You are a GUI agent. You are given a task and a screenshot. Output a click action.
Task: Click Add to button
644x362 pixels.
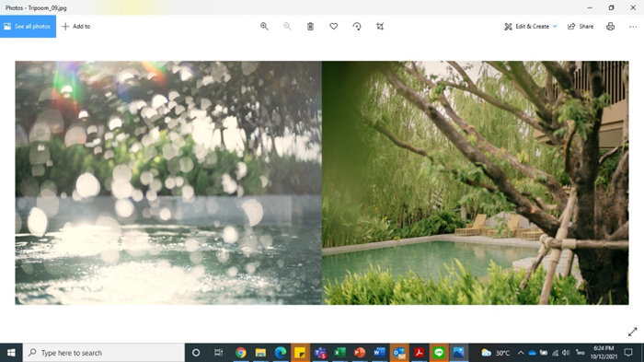click(76, 27)
